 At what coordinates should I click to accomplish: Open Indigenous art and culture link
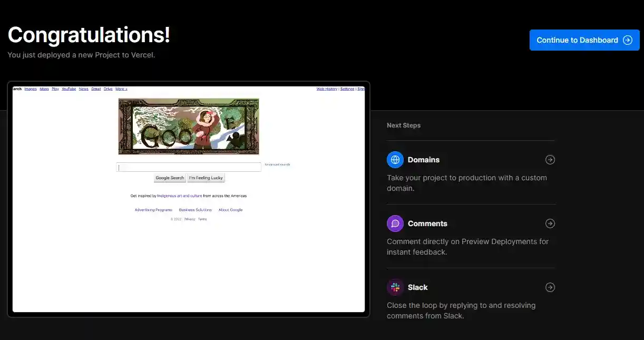pyautogui.click(x=179, y=196)
